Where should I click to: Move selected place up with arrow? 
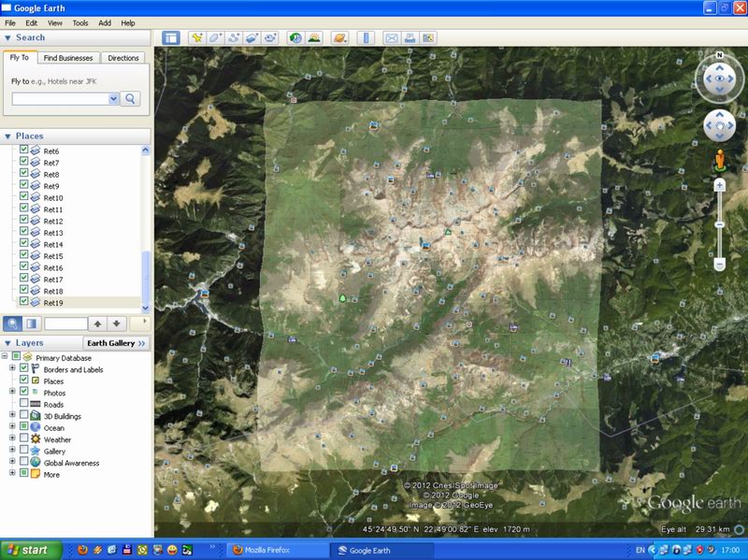coord(97,323)
